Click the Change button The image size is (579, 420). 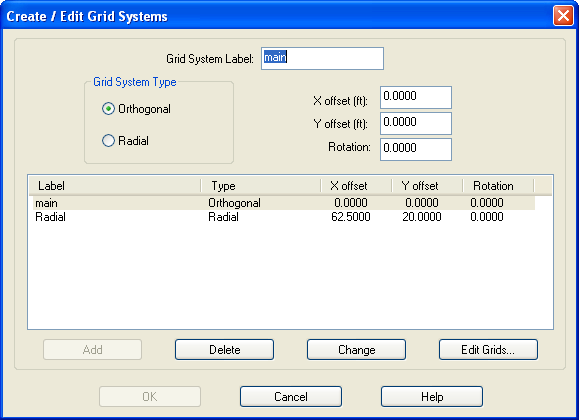[356, 349]
